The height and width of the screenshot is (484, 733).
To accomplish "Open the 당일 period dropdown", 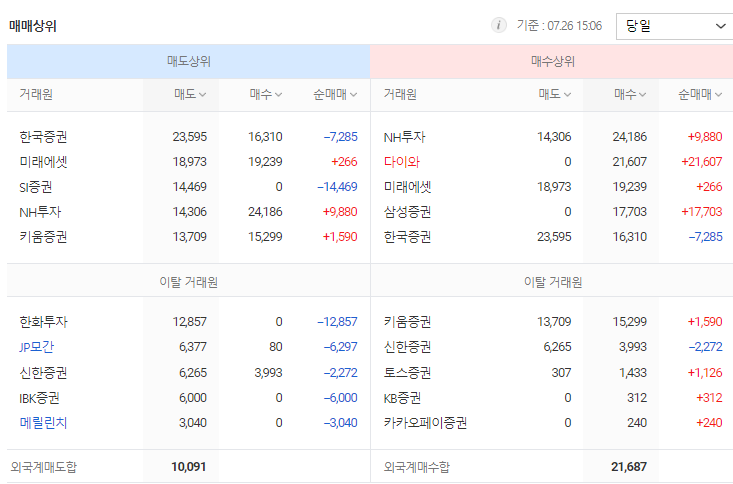I will tap(675, 26).
